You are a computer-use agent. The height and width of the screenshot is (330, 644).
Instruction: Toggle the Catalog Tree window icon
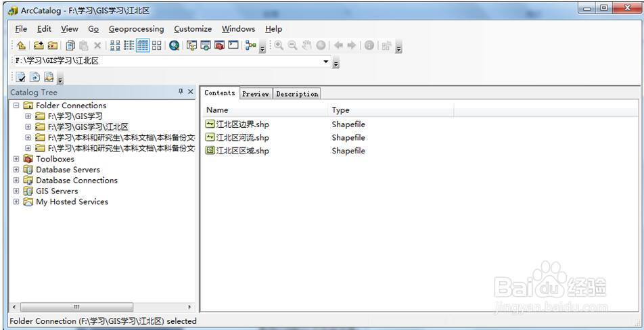(192, 45)
